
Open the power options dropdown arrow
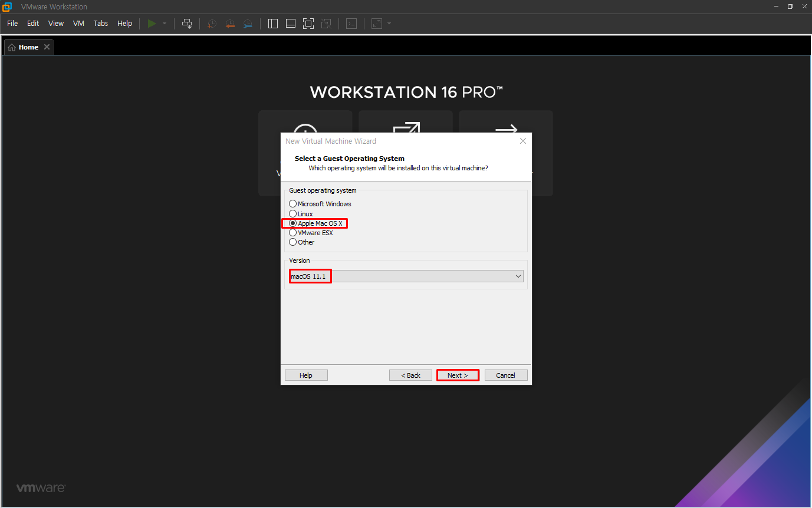tap(165, 24)
